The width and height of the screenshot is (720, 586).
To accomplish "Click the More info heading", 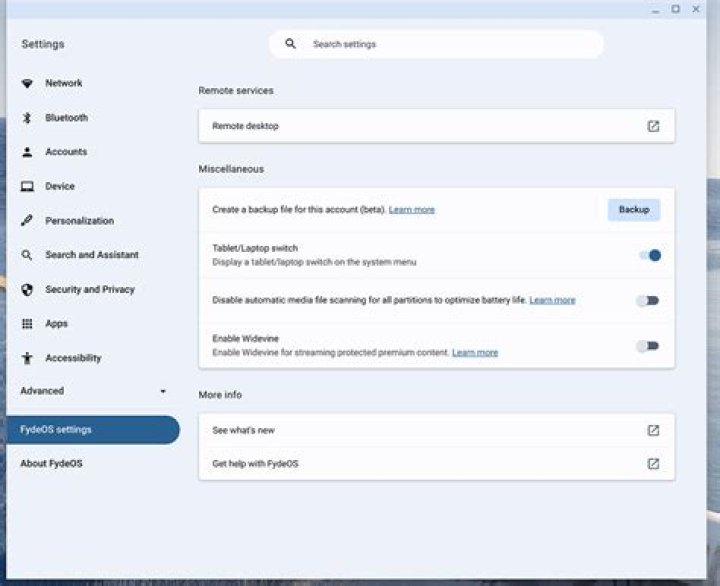I will coord(220,395).
